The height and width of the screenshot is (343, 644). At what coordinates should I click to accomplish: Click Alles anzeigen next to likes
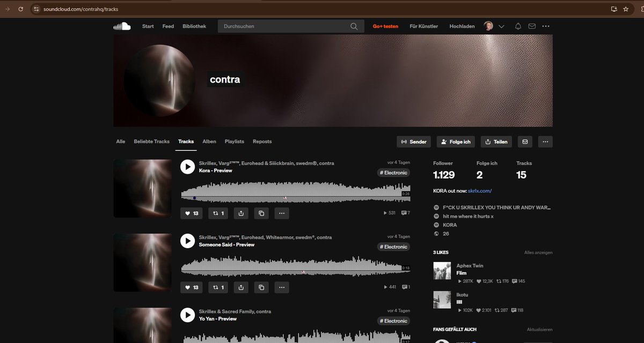click(x=538, y=252)
